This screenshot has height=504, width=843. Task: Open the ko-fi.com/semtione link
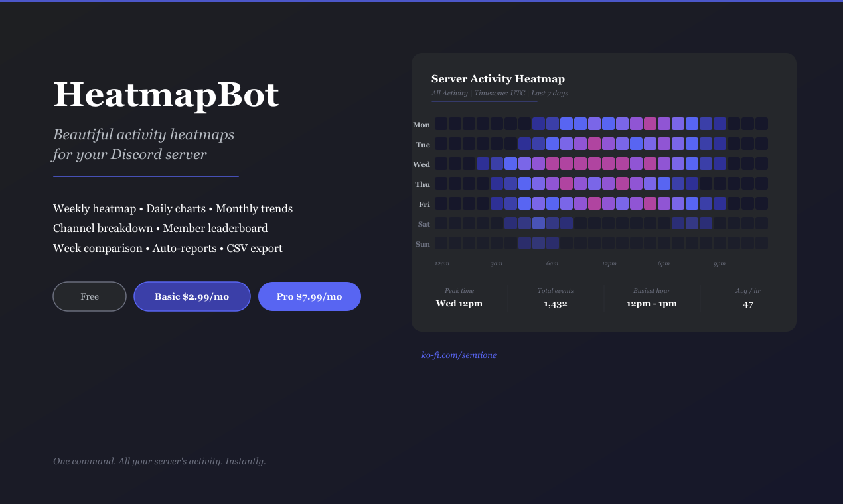[x=459, y=355]
